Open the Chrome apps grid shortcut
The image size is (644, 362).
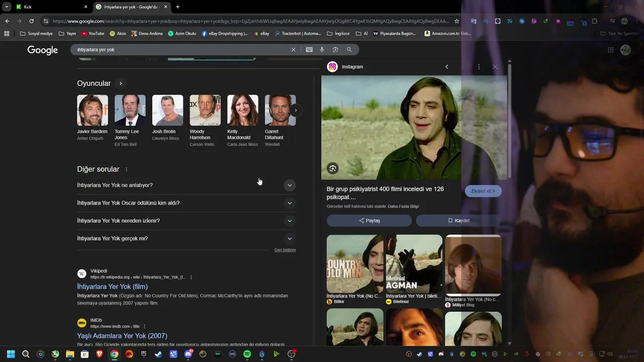[7, 34]
